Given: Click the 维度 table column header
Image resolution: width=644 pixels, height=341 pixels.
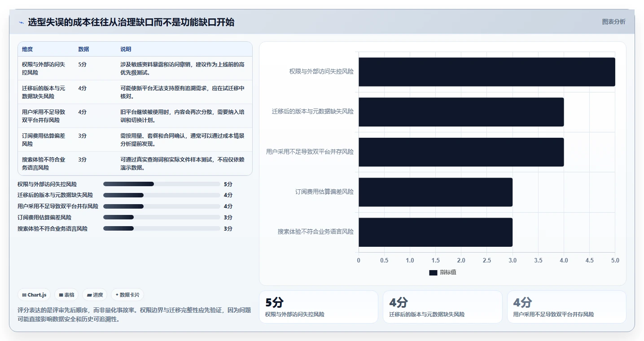Looking at the screenshot, I should pyautogui.click(x=27, y=49).
